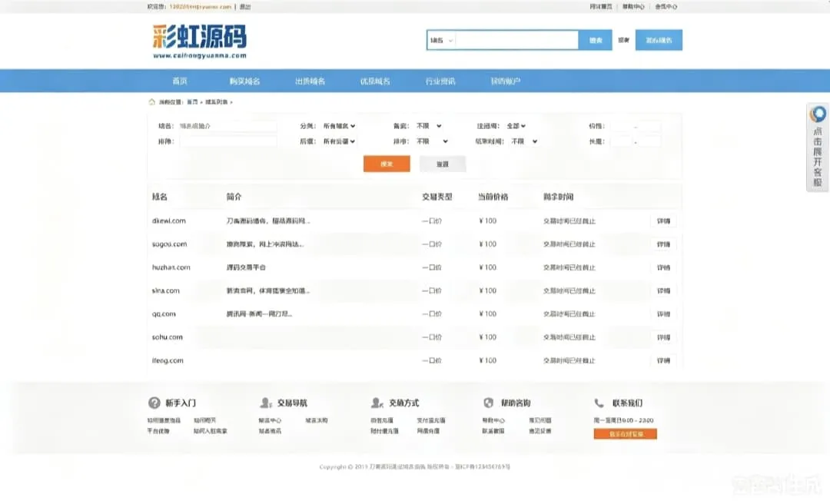
Task: Click the sohu.com domain name
Action: tap(168, 337)
